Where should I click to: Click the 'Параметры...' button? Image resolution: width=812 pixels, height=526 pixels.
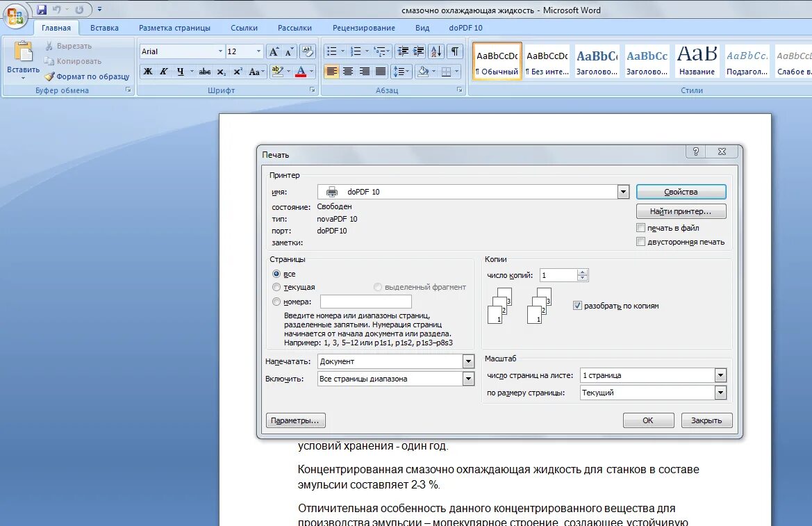tap(296, 420)
